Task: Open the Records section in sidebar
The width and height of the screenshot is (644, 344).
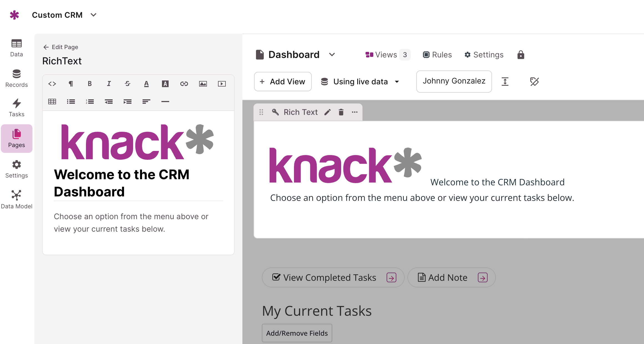Action: (x=17, y=79)
